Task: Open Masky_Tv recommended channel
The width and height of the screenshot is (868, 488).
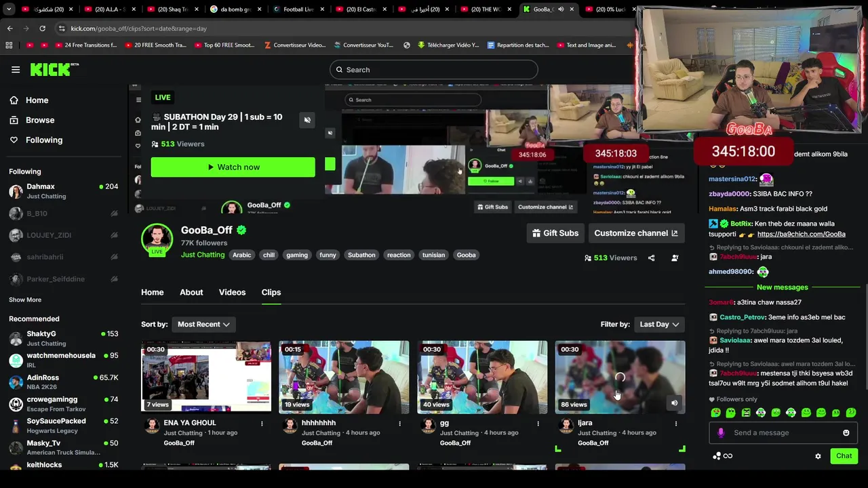Action: [64, 447]
